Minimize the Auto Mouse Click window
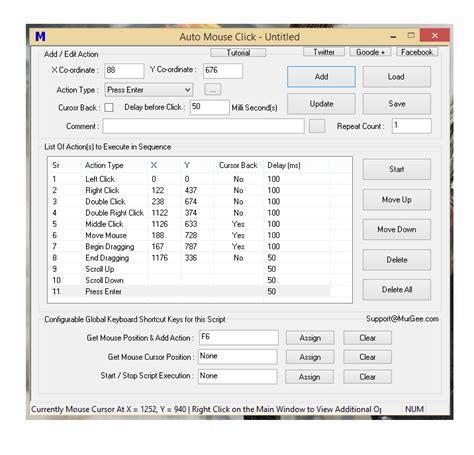The height and width of the screenshot is (455, 474). [393, 36]
